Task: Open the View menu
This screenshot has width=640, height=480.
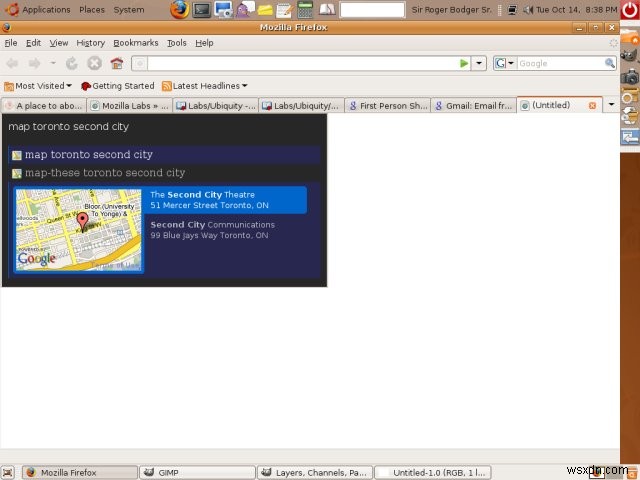Action: click(x=59, y=43)
